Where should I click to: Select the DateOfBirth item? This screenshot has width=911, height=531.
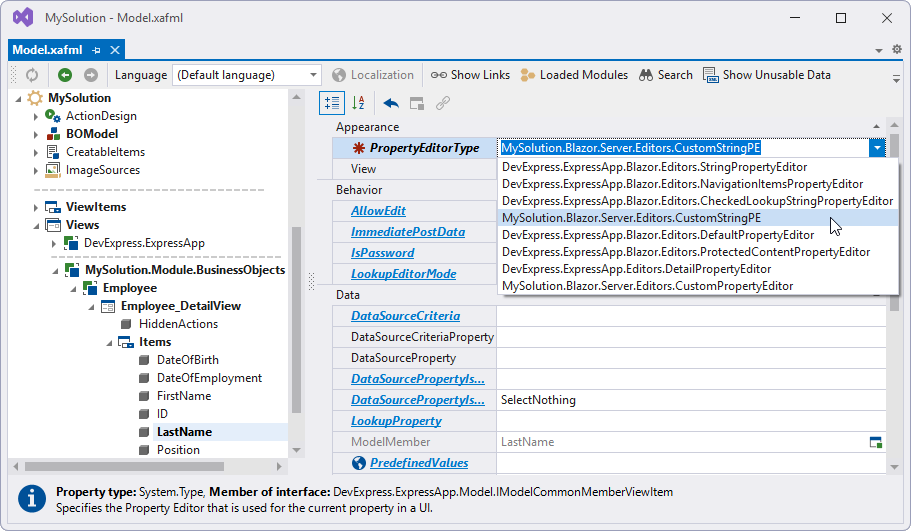(x=188, y=360)
